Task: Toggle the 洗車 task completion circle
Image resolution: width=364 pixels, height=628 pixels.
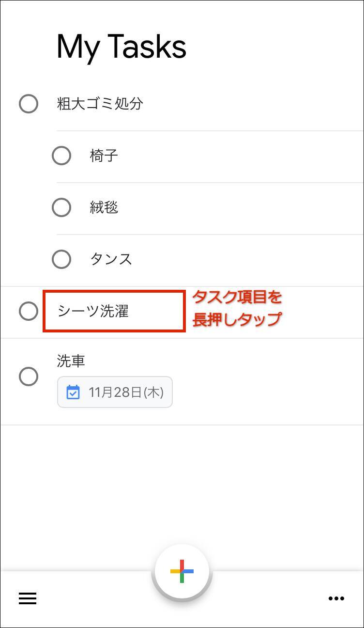Action: (x=29, y=377)
